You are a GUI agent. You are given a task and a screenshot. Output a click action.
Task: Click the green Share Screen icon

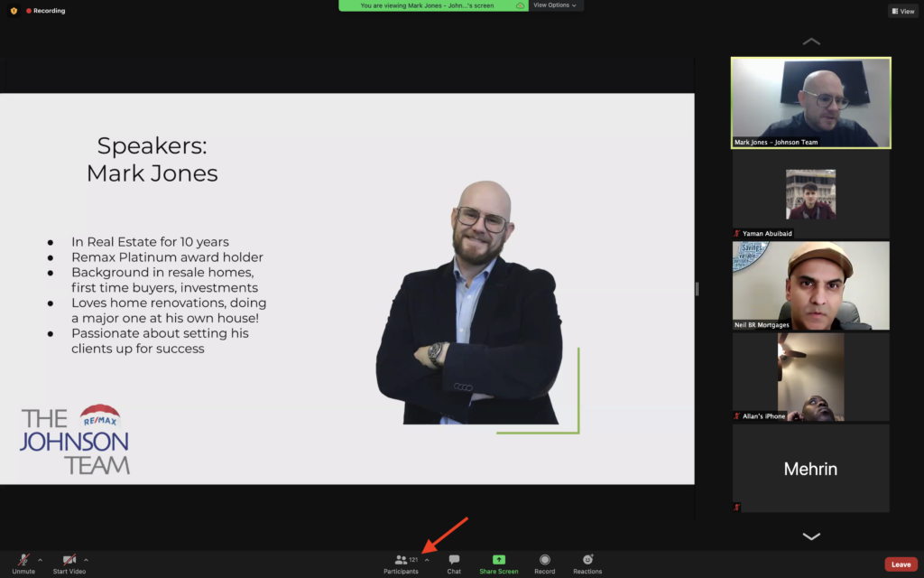(x=499, y=560)
